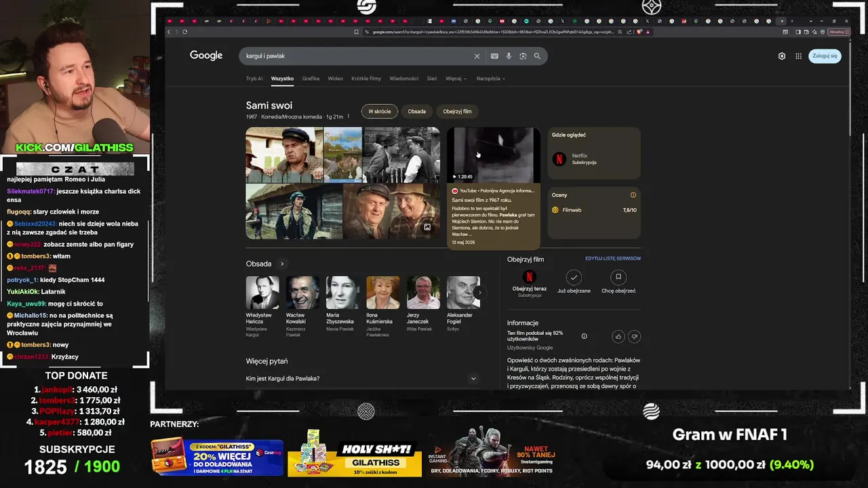Screen dimensions: 868x488
Task: Open Brave Rewards triangle icon
Action: (648, 32)
